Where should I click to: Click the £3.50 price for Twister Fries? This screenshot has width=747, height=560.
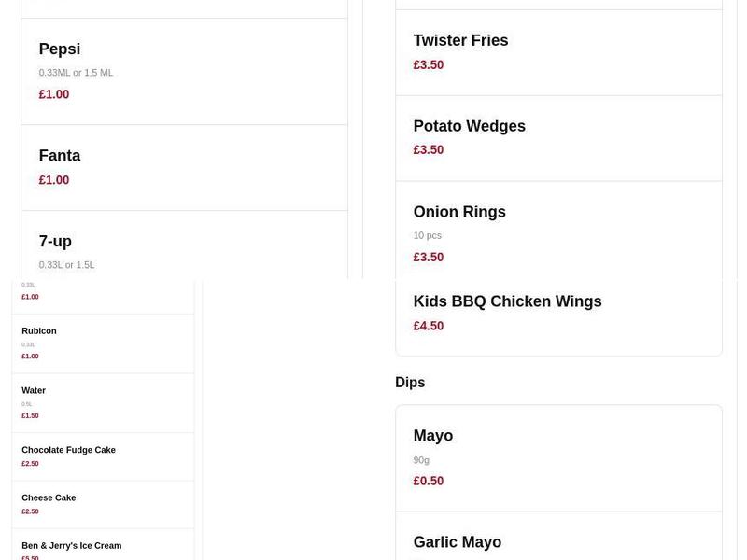[x=429, y=64]
